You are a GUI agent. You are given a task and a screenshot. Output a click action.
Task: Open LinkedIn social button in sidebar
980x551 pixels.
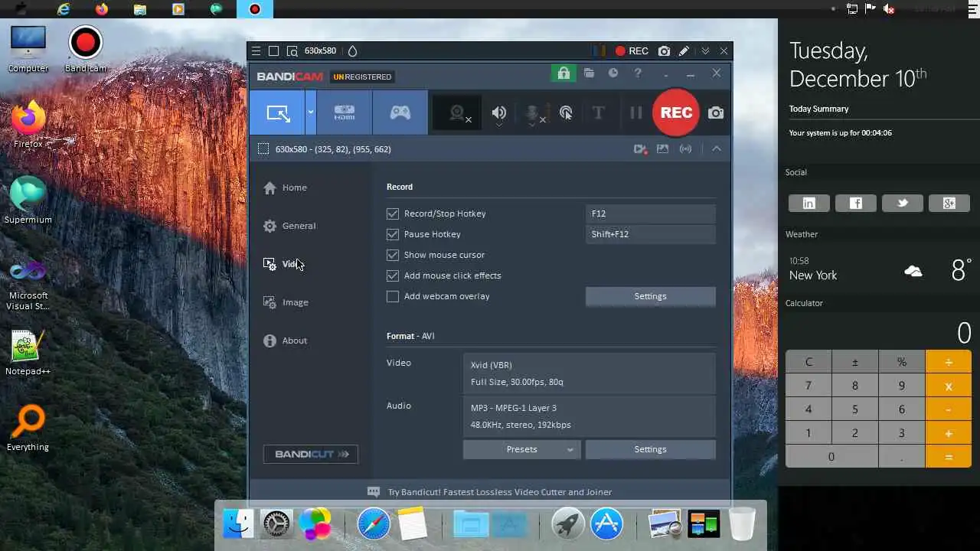pos(809,203)
